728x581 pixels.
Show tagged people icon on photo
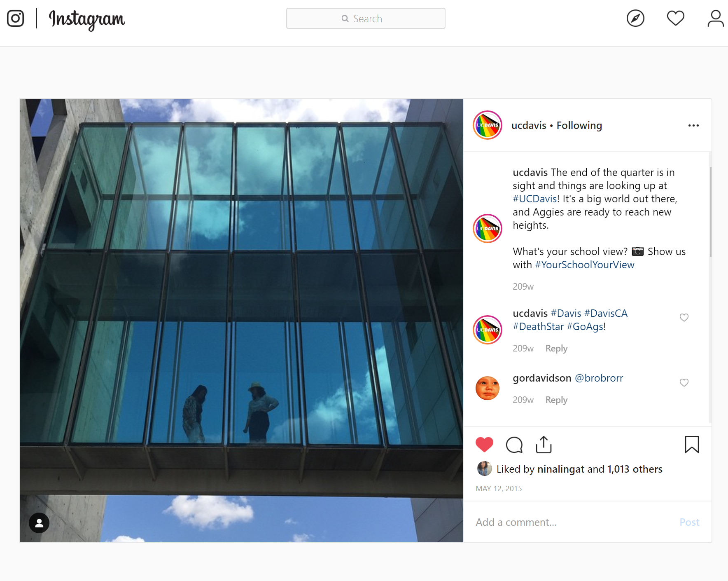(39, 523)
